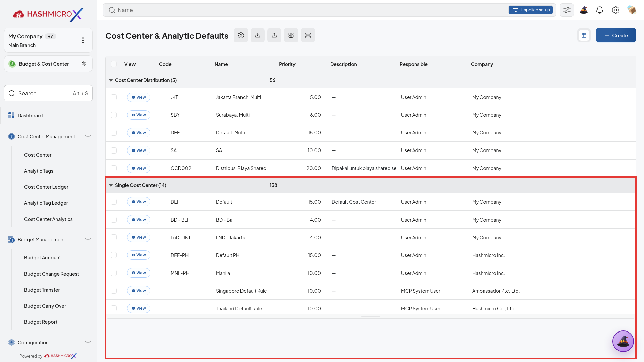Image resolution: width=644 pixels, height=362 pixels.
Task: Collapse the Budget Management menu
Action: pos(88,239)
